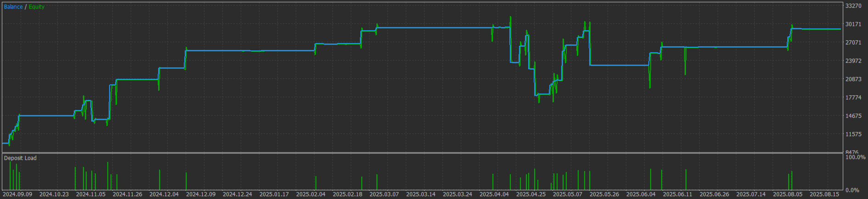
Task: Click the Deposit Load panel label
Action: click(x=20, y=158)
